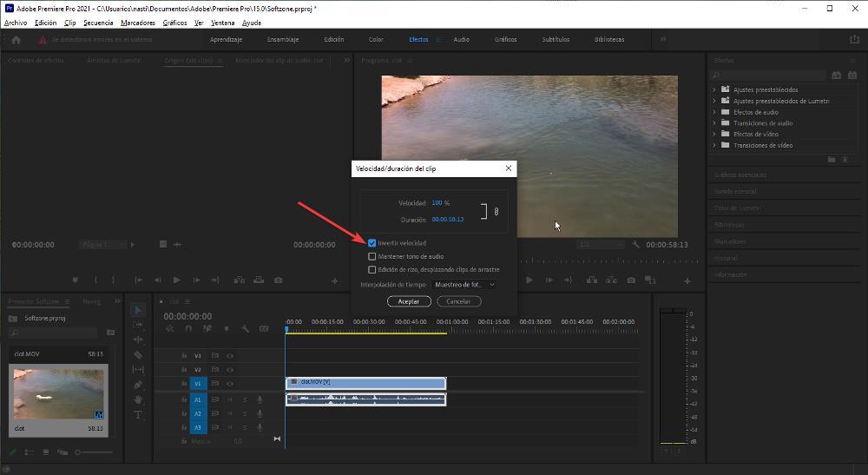This screenshot has width=868, height=475.
Task: Expand Transiciones de audio folder
Action: pyautogui.click(x=714, y=123)
